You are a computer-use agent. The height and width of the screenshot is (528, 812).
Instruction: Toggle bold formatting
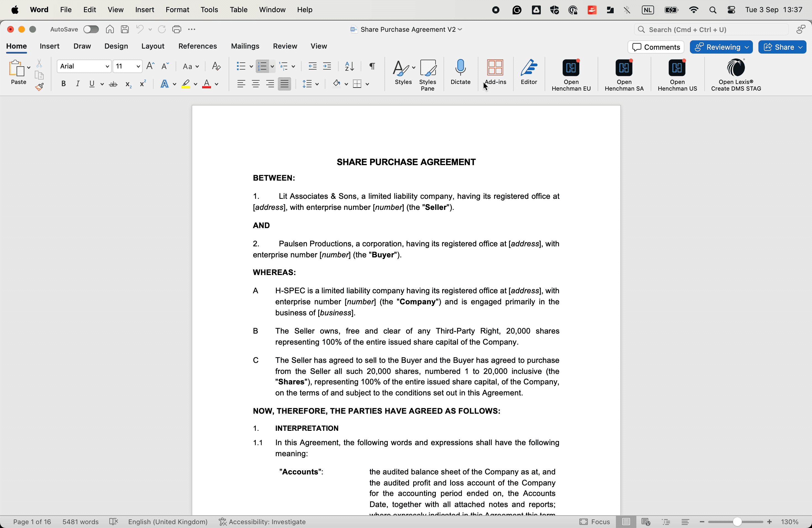pos(64,84)
